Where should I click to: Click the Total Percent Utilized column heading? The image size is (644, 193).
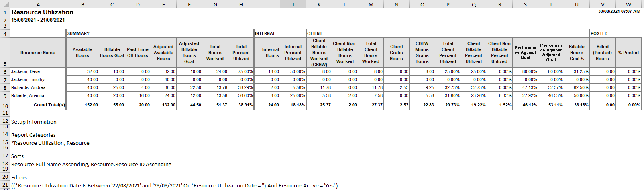coord(241,53)
